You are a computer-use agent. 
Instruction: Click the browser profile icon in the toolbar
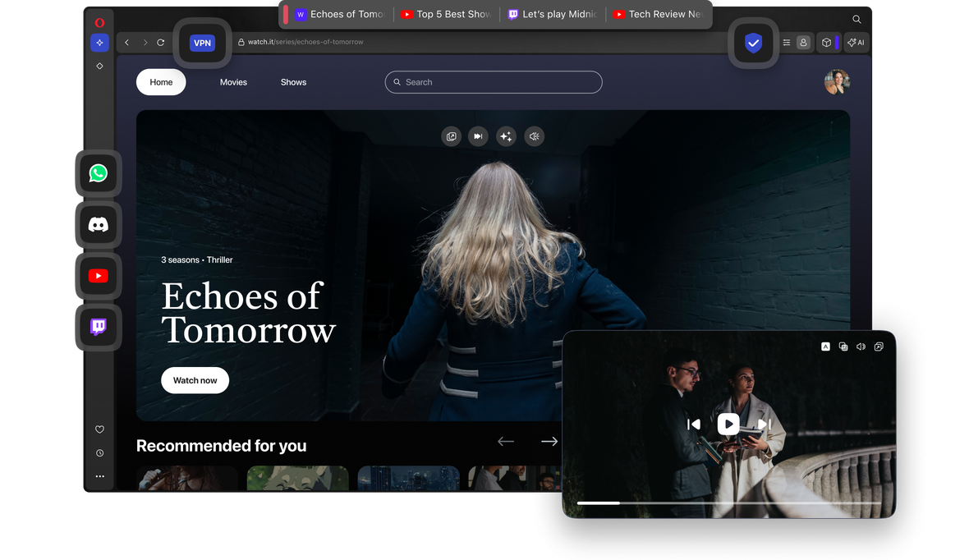[x=803, y=42]
